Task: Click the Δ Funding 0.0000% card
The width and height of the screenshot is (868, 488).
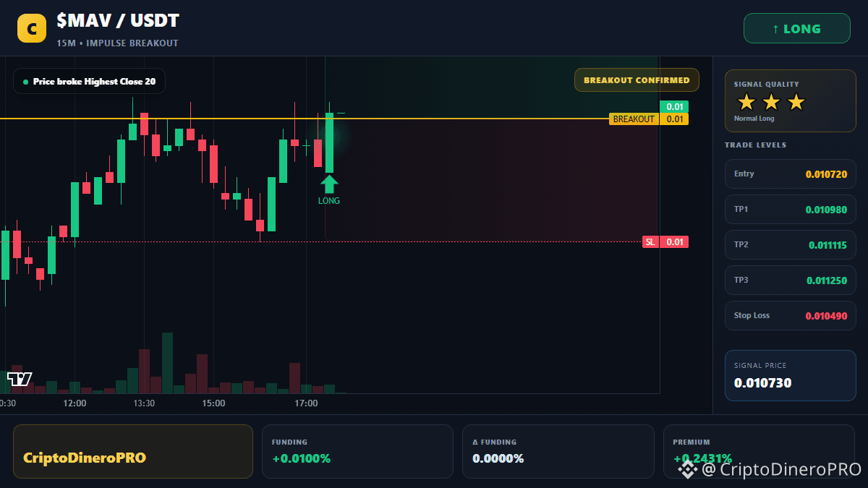Action: tap(558, 451)
